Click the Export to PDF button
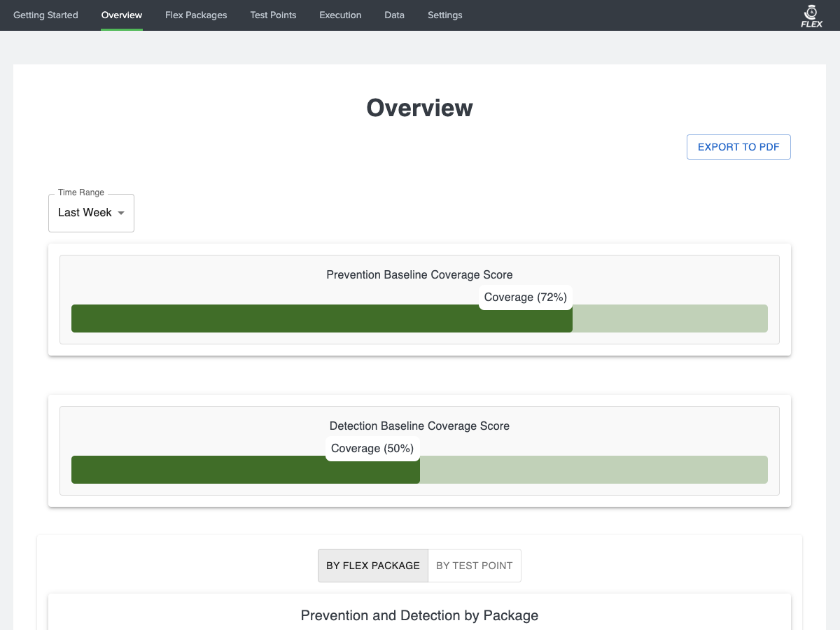This screenshot has height=630, width=840. click(x=738, y=147)
